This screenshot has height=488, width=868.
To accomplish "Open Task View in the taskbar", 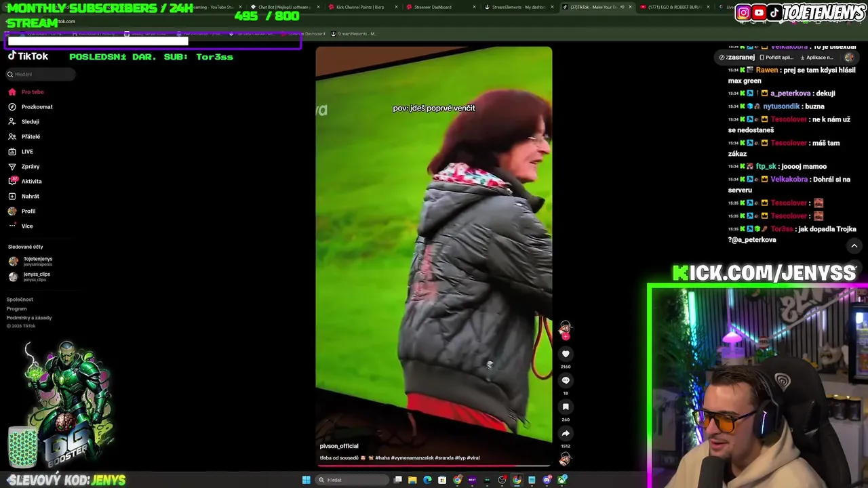I will click(398, 480).
